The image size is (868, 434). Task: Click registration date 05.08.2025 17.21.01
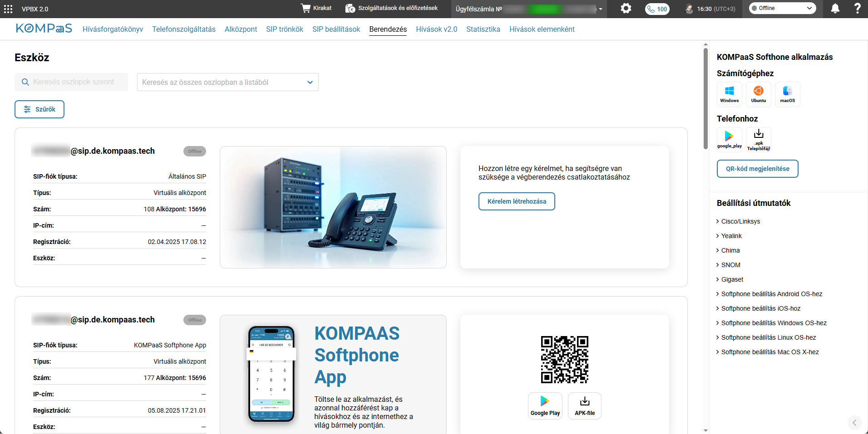pos(177,410)
